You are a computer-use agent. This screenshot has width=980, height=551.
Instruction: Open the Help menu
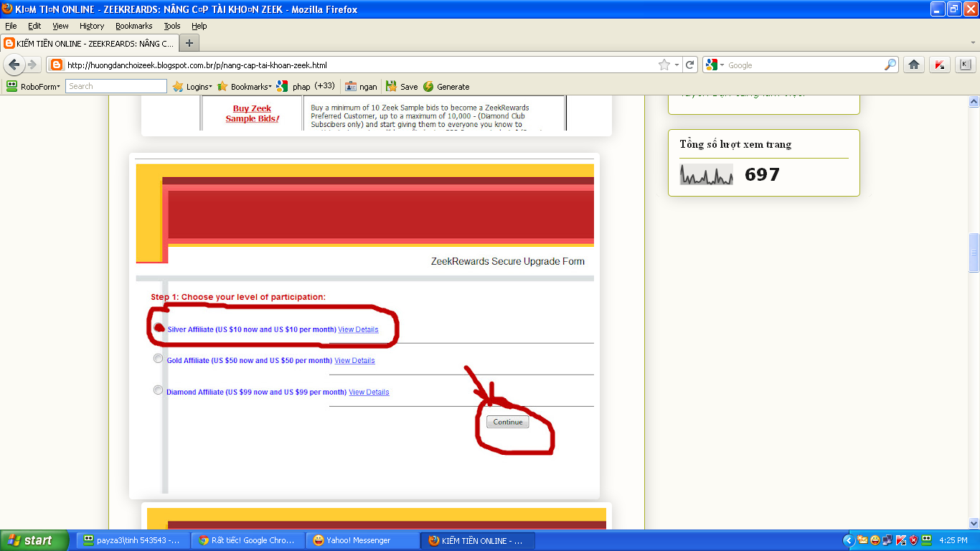tap(199, 26)
